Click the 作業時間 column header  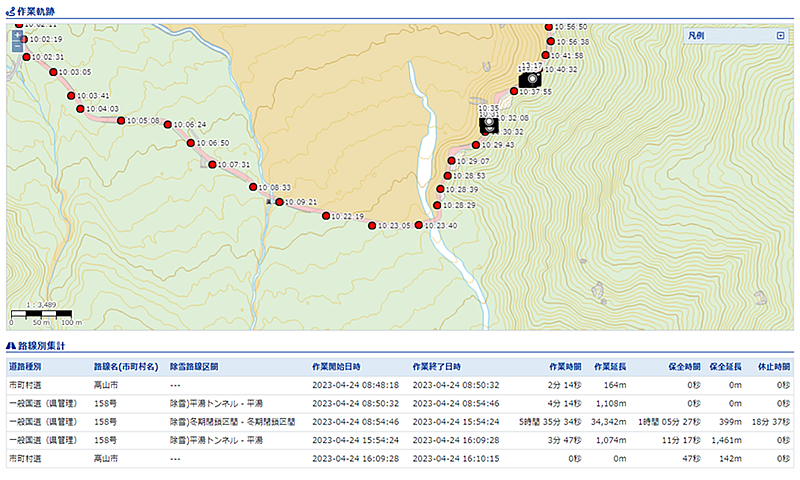565,367
